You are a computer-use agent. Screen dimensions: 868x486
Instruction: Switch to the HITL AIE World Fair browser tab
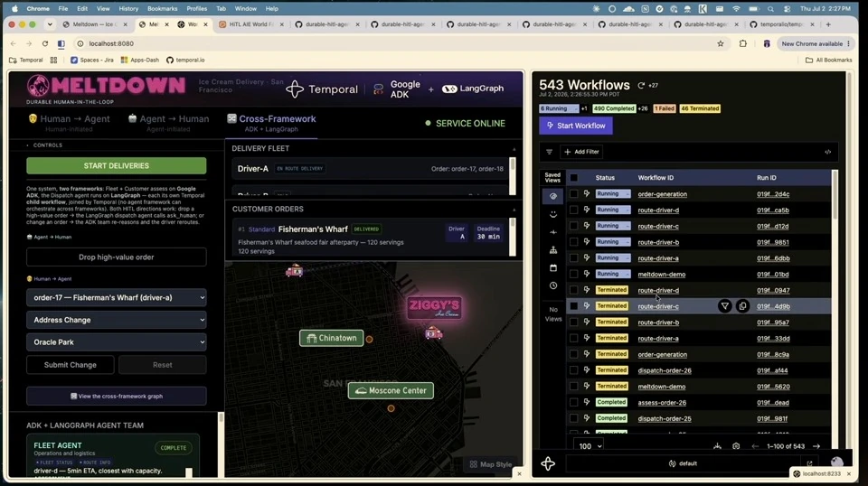pyautogui.click(x=250, y=24)
